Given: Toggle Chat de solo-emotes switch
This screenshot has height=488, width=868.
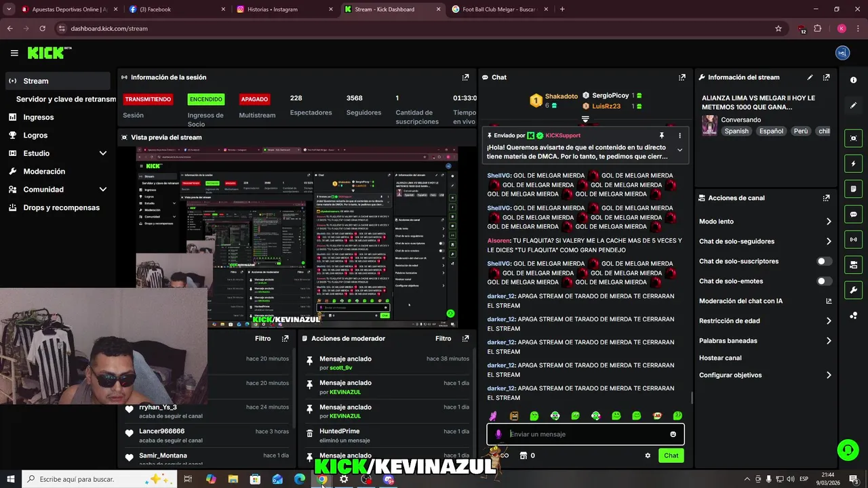Looking at the screenshot, I should click(x=824, y=281).
